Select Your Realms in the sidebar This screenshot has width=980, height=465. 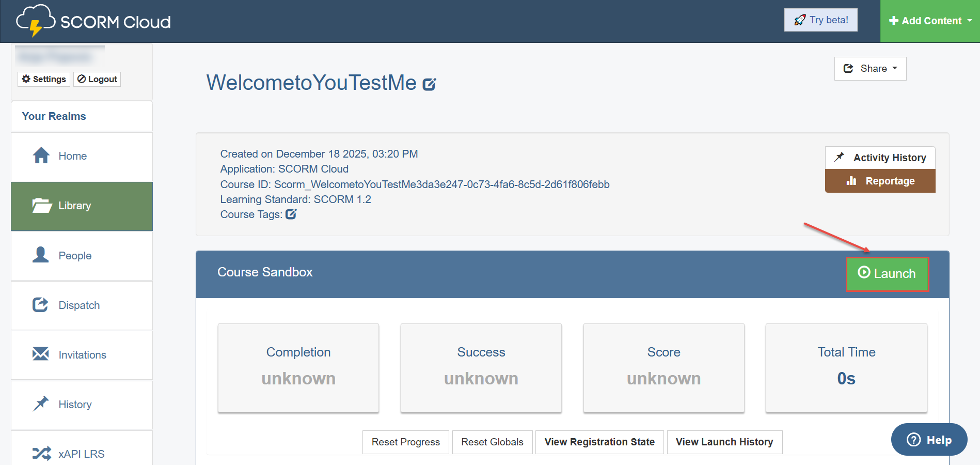tap(54, 116)
